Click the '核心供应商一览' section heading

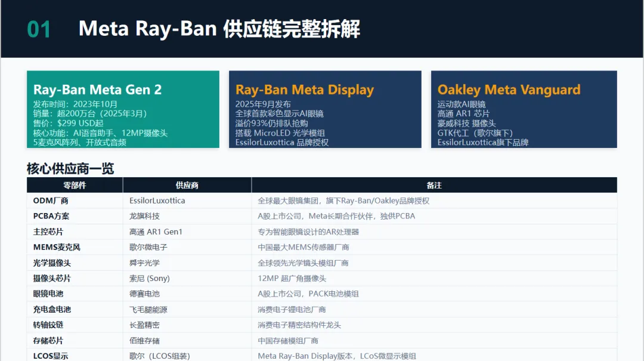[70, 169]
